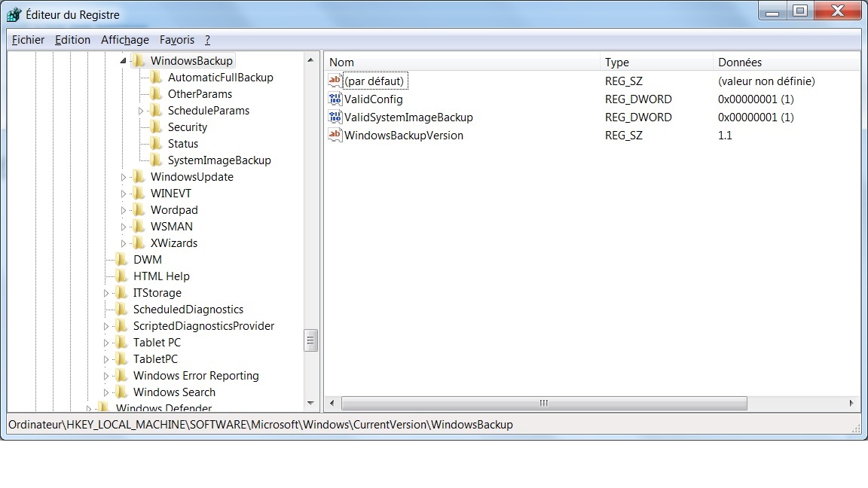Viewport: 868px width, 488px height.
Task: Expand the ScriptedDiagnosticsProvider key
Action: pyautogui.click(x=105, y=326)
